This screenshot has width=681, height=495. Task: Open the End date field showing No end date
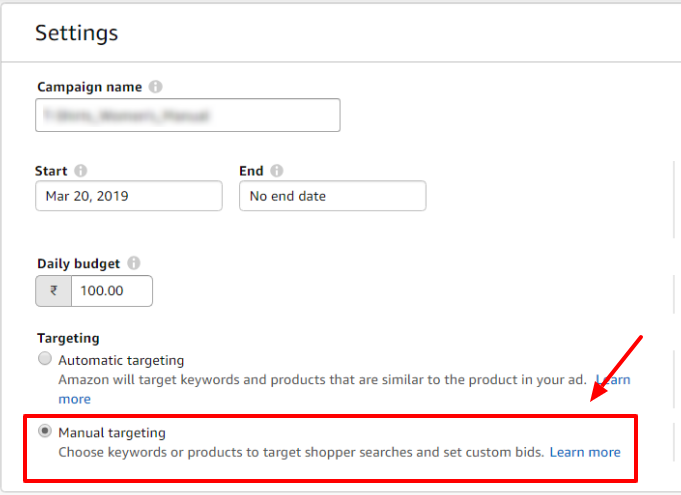[x=333, y=196]
